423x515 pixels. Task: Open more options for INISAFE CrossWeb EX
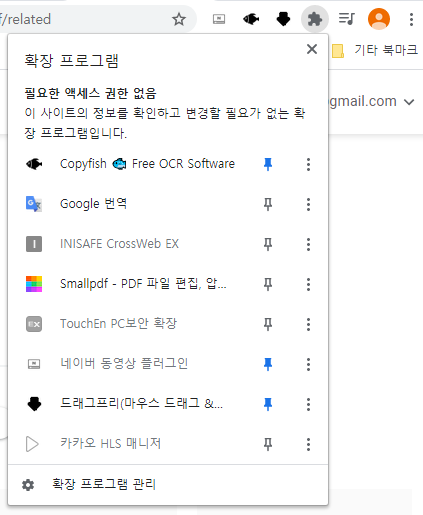click(308, 244)
